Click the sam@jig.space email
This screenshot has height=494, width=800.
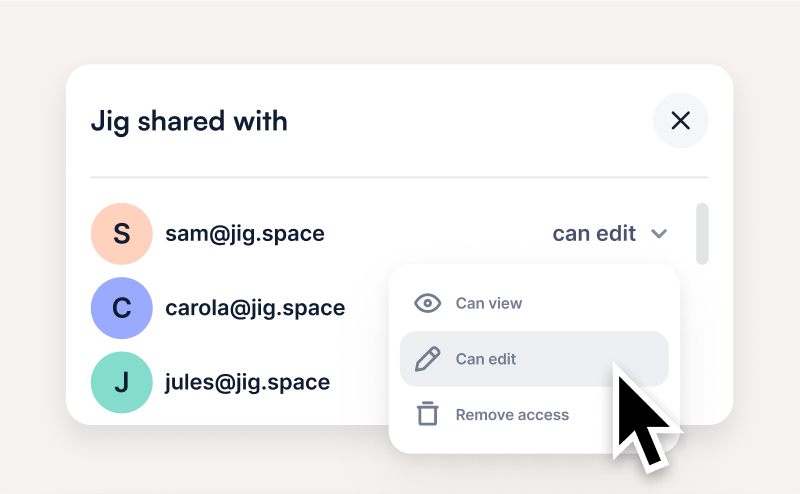pos(245,234)
